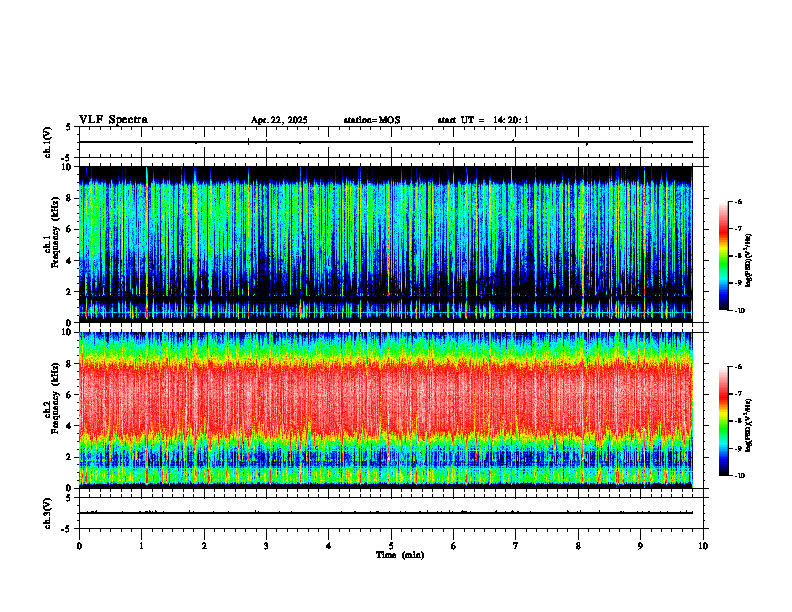Click the red band in the ch.2 spectrogram
Image resolution: width=792 pixels, height=612 pixels.
(385, 399)
